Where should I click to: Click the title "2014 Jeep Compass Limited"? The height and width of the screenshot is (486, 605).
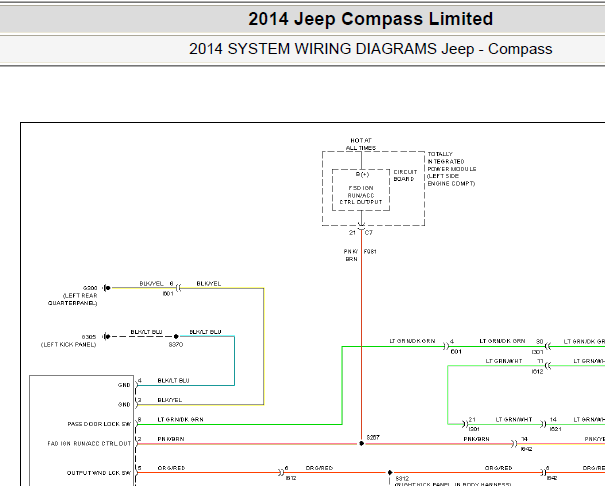point(370,19)
